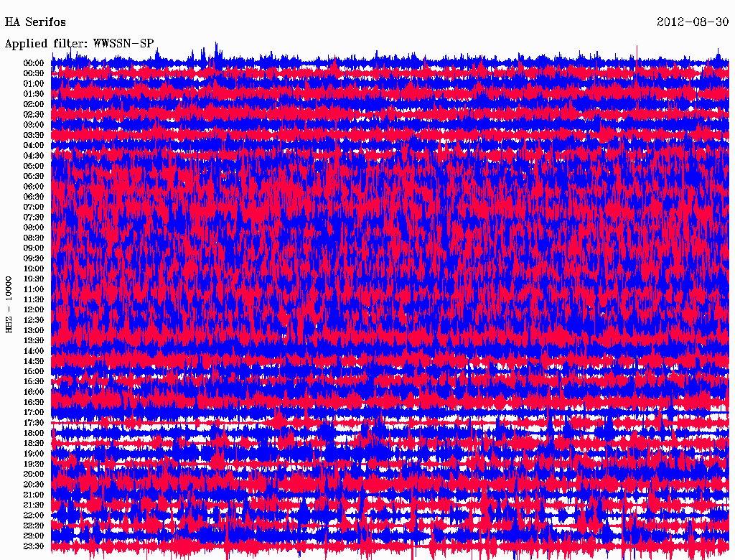Select the 20:00 time row label
Viewport: 735px width, 560px height.
pos(34,474)
